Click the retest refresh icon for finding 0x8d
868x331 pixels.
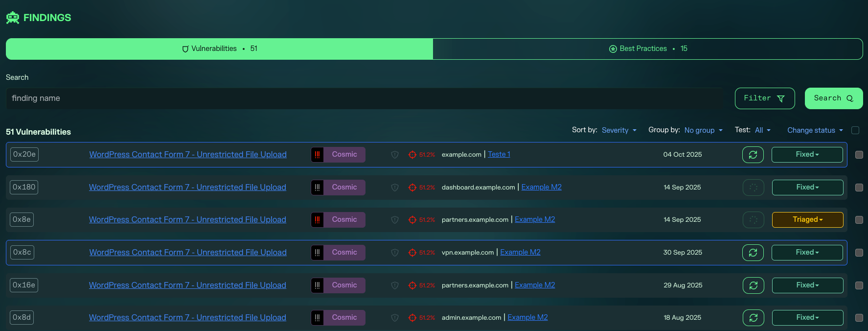753,318
